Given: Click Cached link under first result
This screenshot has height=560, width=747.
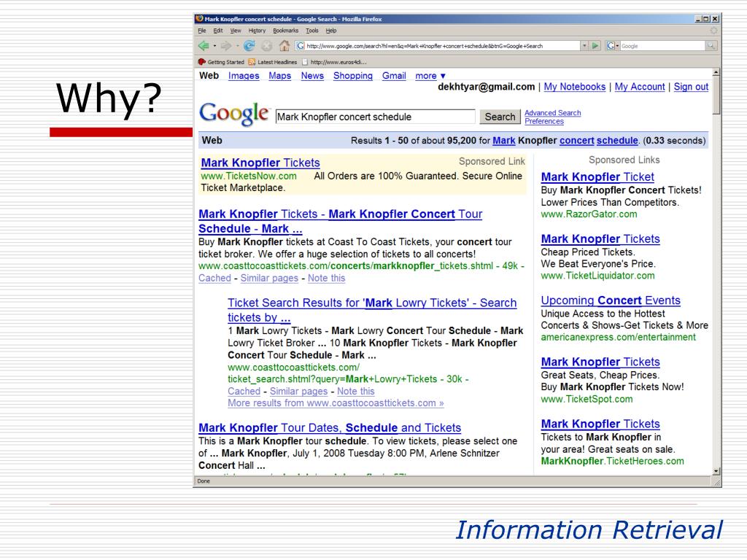Looking at the screenshot, I should point(214,278).
